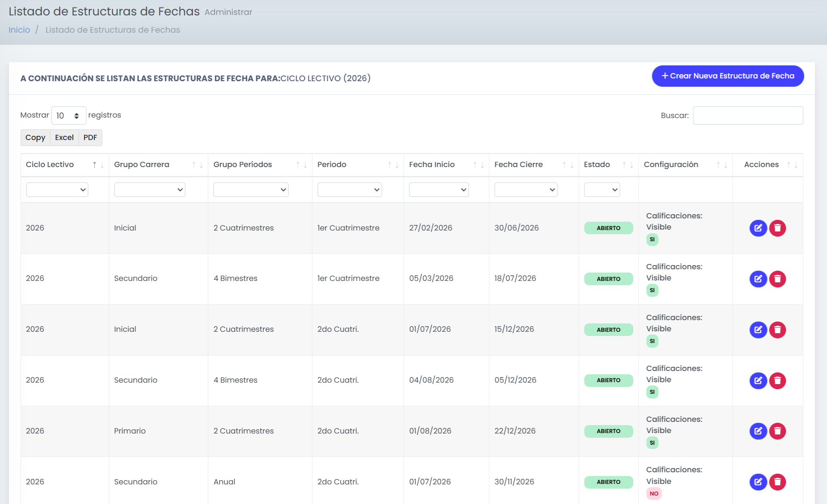Edit the Secundario 04/08/2026 row
Screen dimensions: 827x504
click(758, 381)
